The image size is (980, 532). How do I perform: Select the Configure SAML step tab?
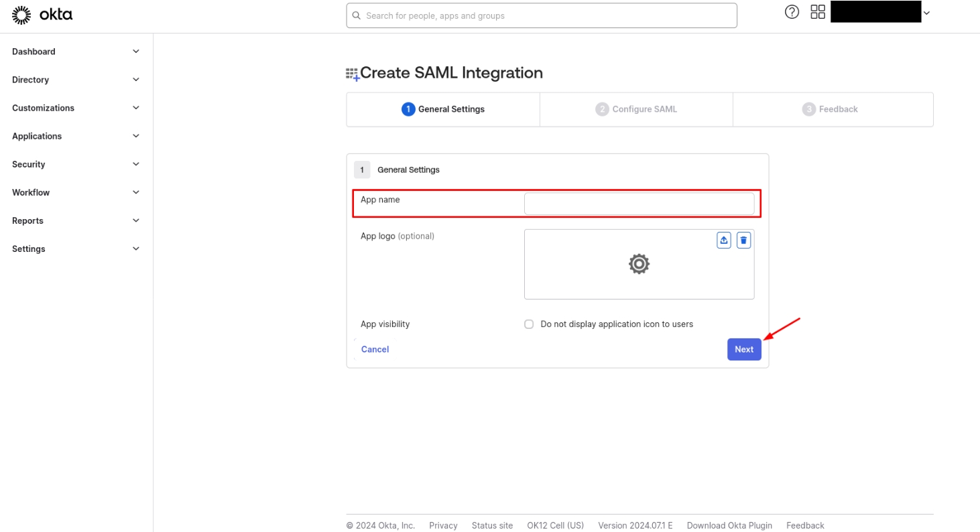coord(636,109)
